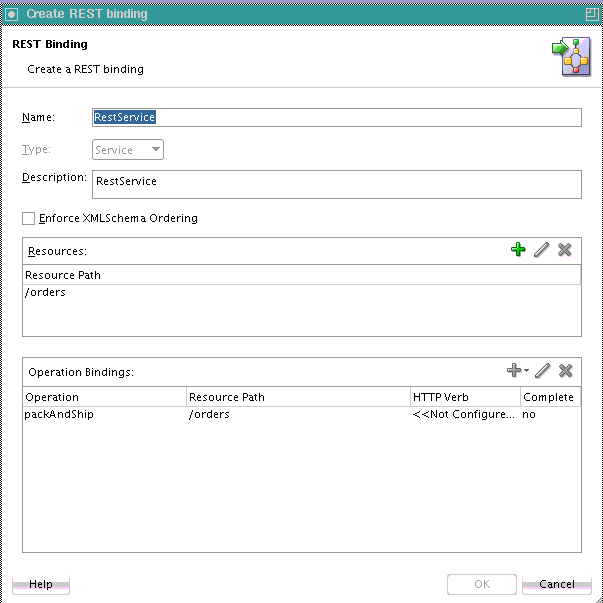
Task: Confirm the dialog with OK
Action: tap(481, 584)
